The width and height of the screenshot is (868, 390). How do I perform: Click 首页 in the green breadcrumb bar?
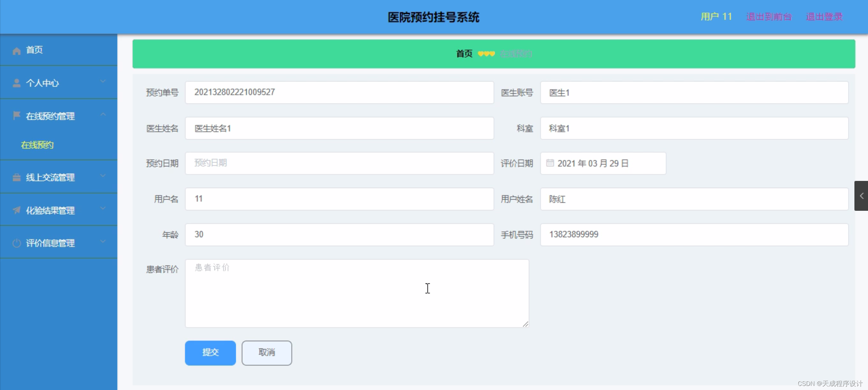click(464, 54)
